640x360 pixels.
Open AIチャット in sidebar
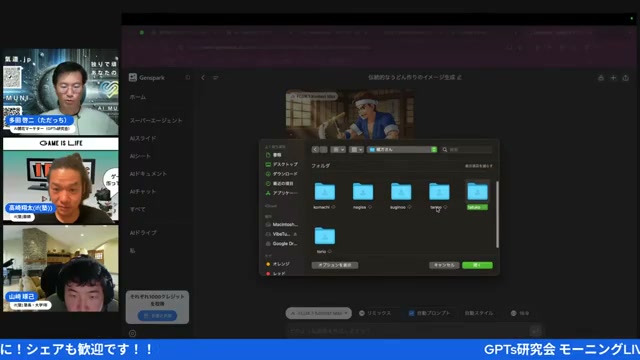tap(142, 191)
